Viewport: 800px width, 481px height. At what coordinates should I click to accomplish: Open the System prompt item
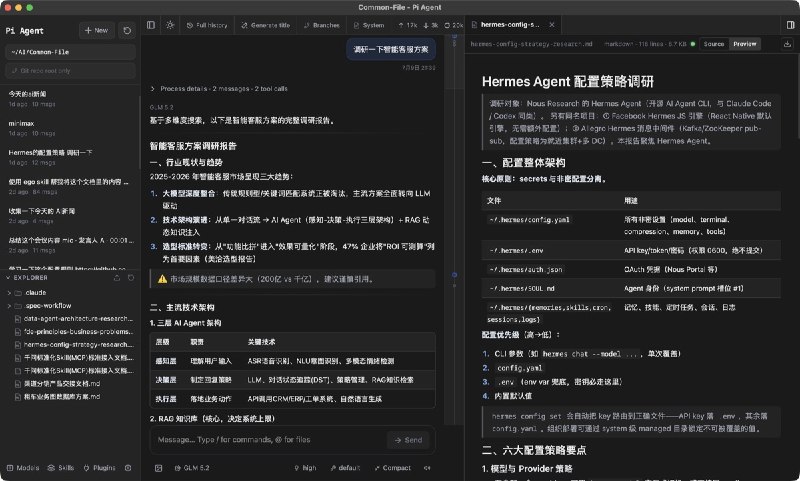pos(369,25)
